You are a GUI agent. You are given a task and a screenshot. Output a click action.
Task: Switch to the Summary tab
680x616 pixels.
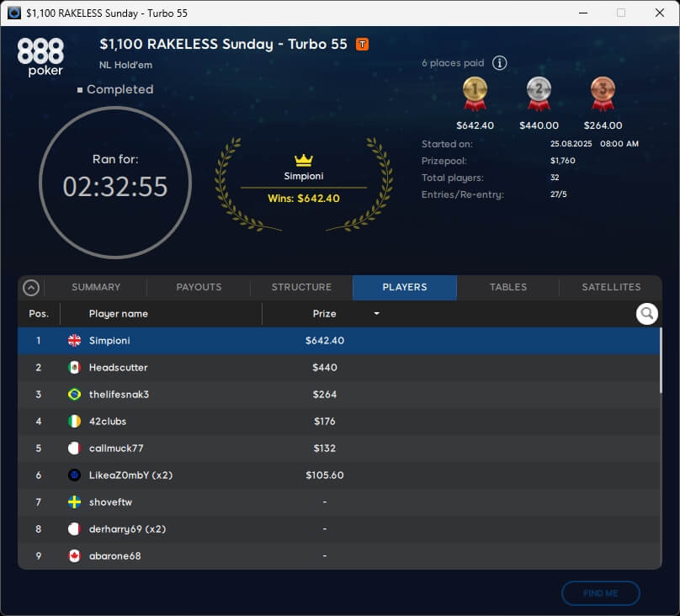click(x=95, y=287)
